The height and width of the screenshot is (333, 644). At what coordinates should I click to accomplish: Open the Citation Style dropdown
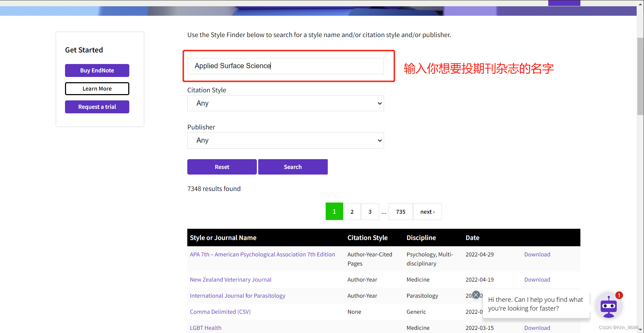(x=285, y=103)
